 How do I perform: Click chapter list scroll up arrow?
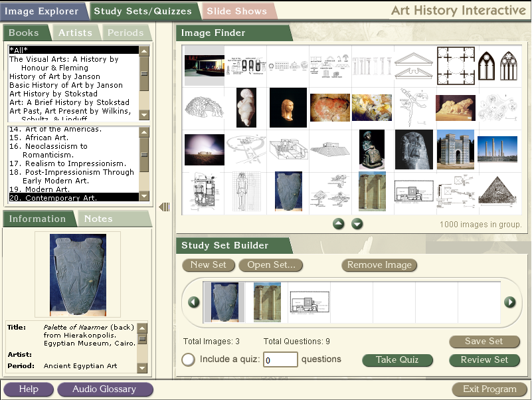pos(144,132)
